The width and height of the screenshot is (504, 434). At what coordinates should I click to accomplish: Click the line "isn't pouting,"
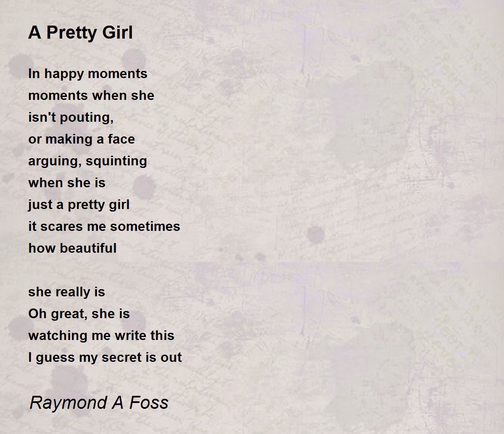pos(71,117)
